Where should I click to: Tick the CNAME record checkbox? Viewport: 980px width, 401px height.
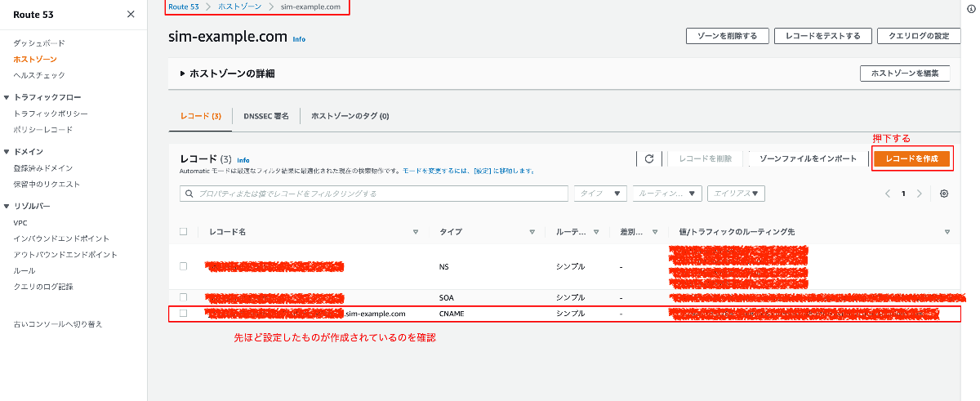tap(184, 313)
